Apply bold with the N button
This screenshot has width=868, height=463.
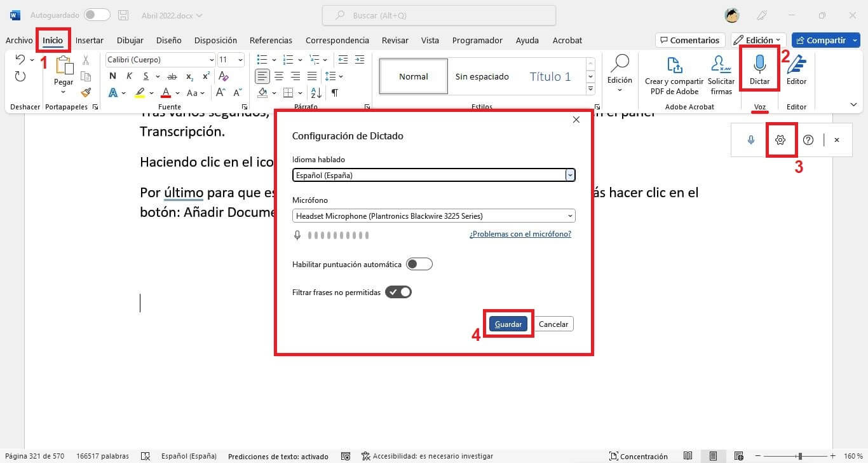click(x=112, y=76)
